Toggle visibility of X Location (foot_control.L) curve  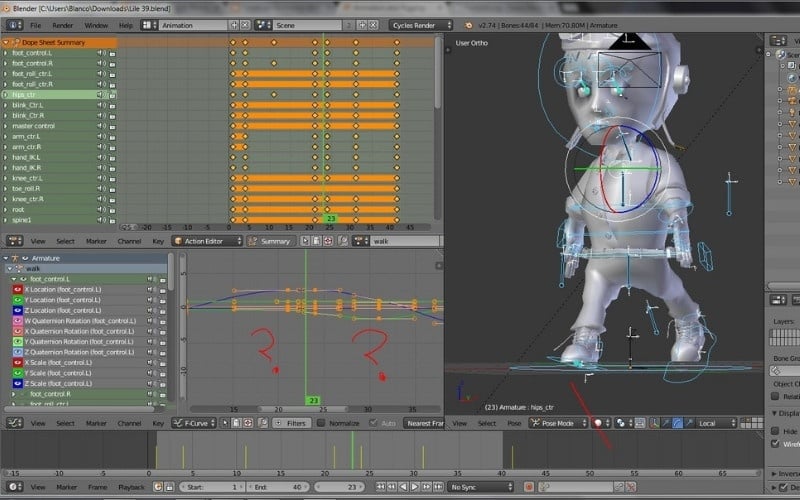[x=17, y=289]
